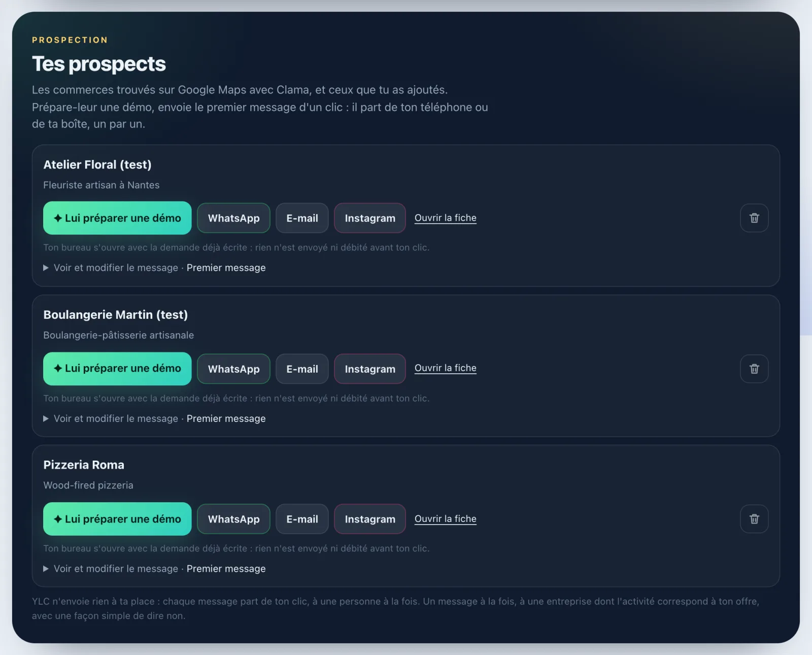The image size is (812, 655).
Task: Reach Atelier Floral through Instagram
Action: pos(370,218)
